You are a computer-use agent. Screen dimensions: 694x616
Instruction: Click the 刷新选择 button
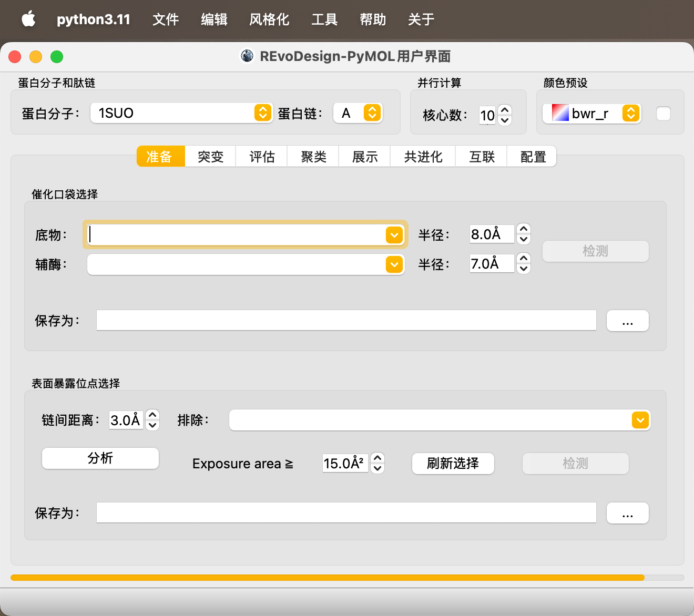pos(453,464)
